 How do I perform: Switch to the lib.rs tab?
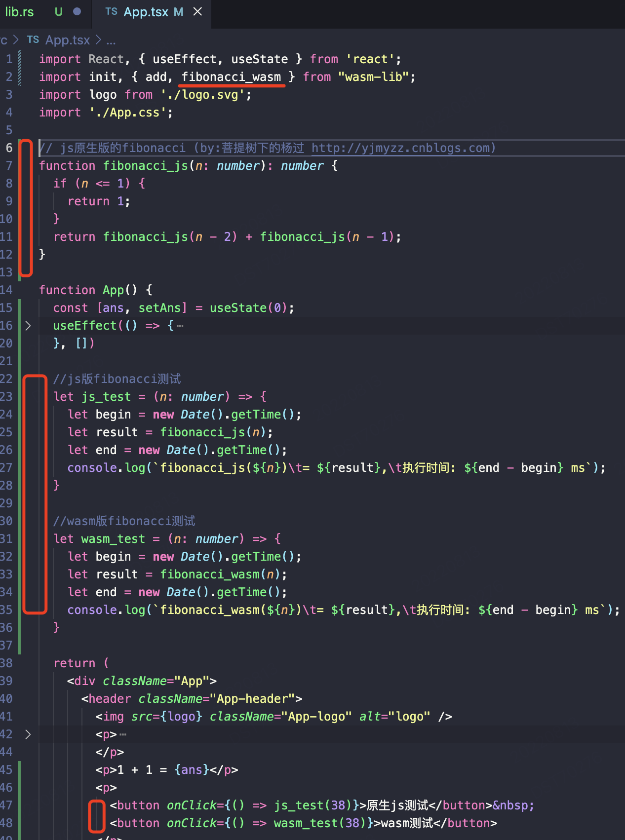pyautogui.click(x=19, y=12)
